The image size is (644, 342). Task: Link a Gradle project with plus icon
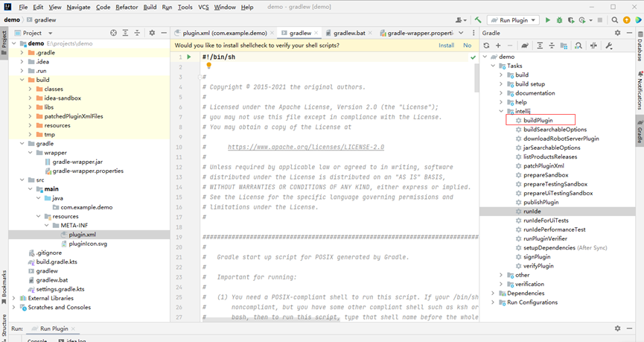[x=498, y=45]
